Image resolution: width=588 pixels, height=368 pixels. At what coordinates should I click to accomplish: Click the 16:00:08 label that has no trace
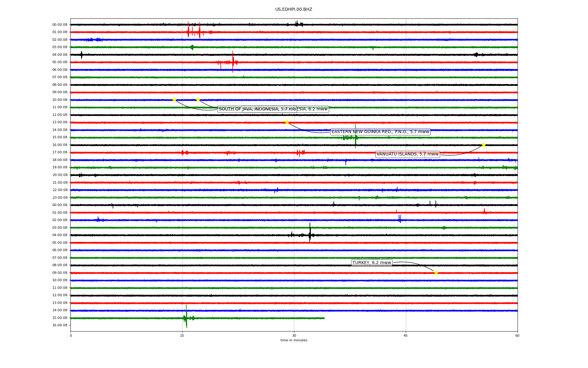pos(60,325)
